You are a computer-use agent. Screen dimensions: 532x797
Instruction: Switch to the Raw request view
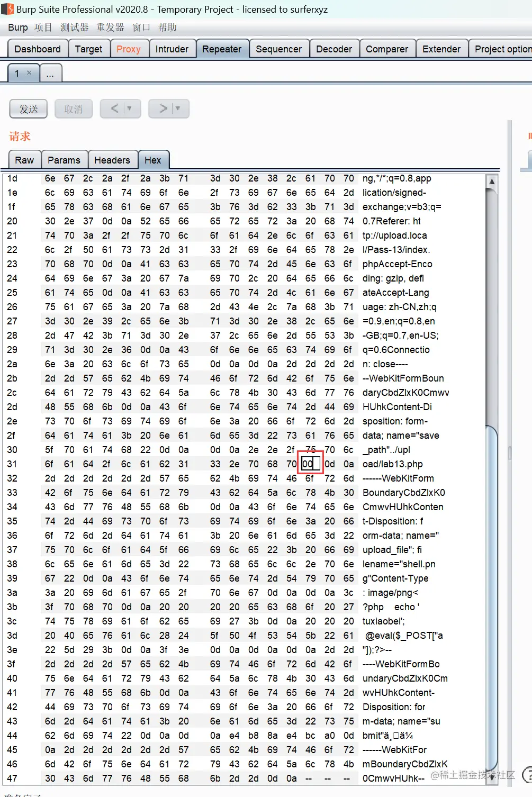(x=24, y=160)
